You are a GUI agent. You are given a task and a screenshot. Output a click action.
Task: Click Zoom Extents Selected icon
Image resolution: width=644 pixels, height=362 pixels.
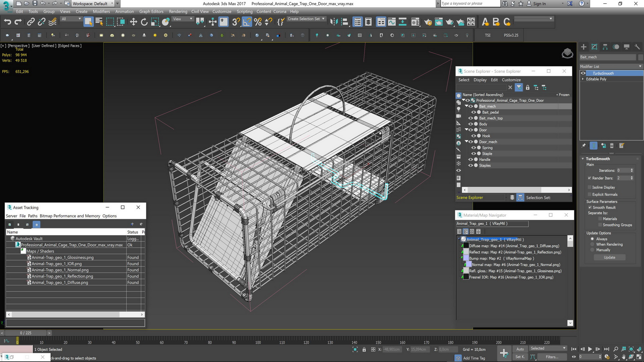click(631, 349)
